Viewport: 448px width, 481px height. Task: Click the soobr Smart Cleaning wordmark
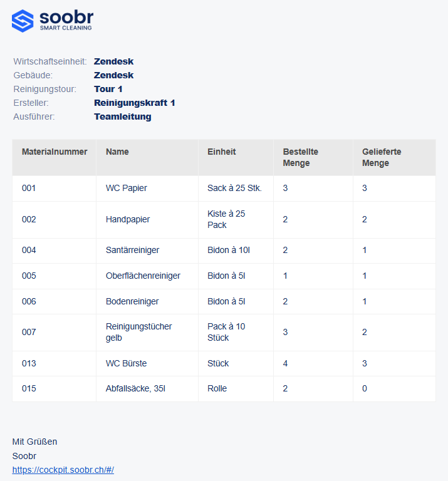(x=65, y=20)
